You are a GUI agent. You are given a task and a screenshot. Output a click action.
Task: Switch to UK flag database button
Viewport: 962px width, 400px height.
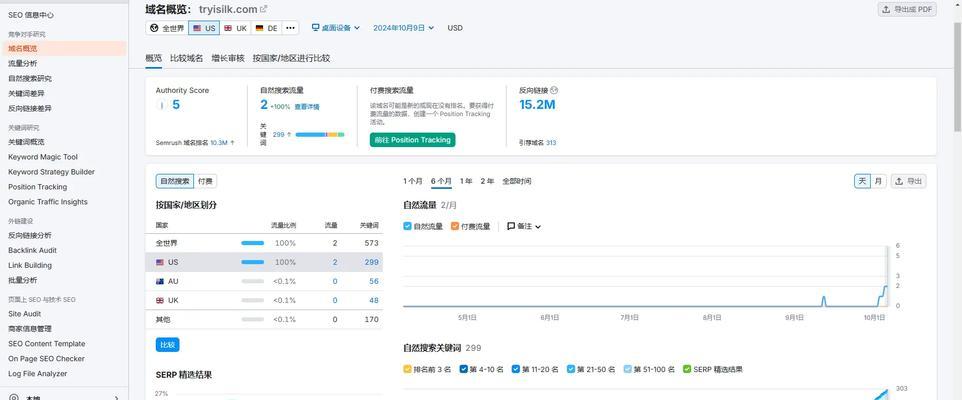coord(236,28)
